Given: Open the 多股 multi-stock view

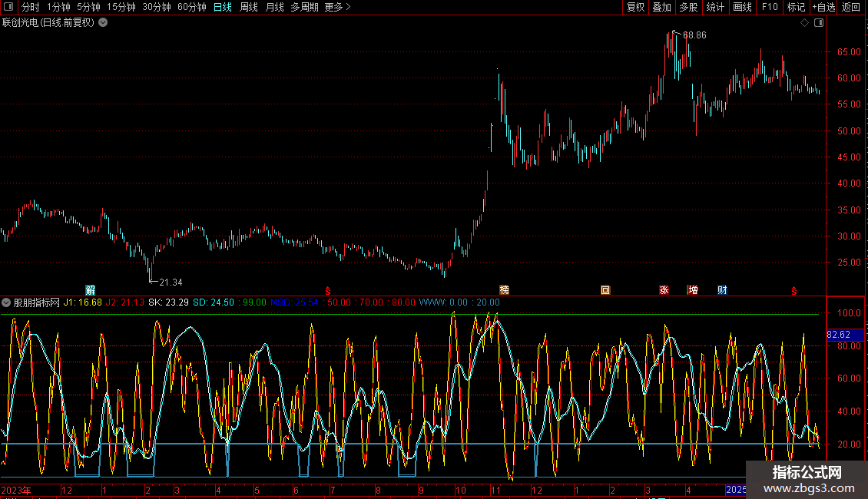Looking at the screenshot, I should (688, 7).
